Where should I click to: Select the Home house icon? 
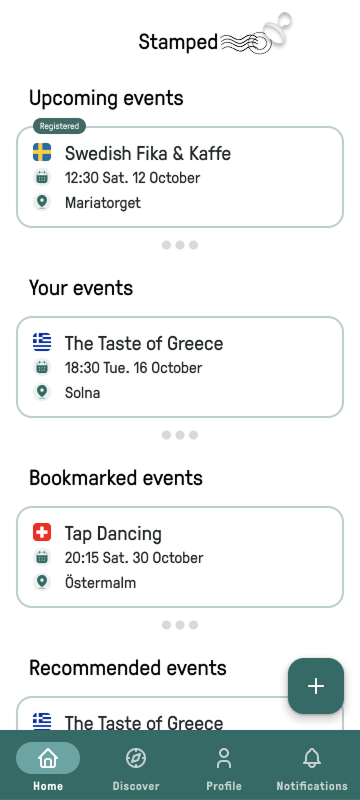[48, 758]
